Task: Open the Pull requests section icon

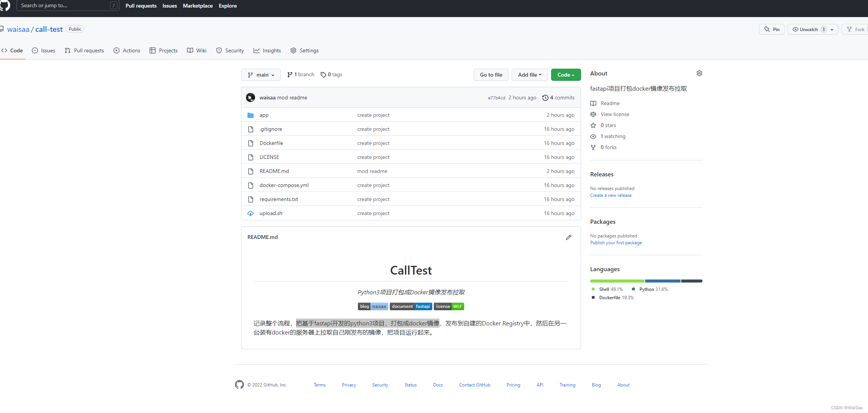Action: (68, 50)
